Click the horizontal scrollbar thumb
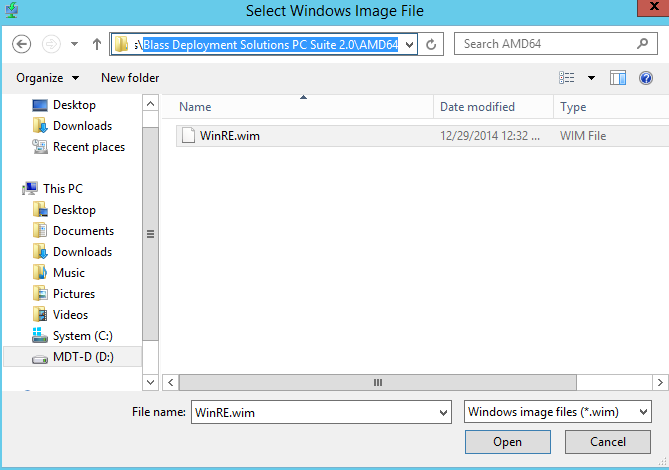The image size is (669, 470). pos(378,383)
